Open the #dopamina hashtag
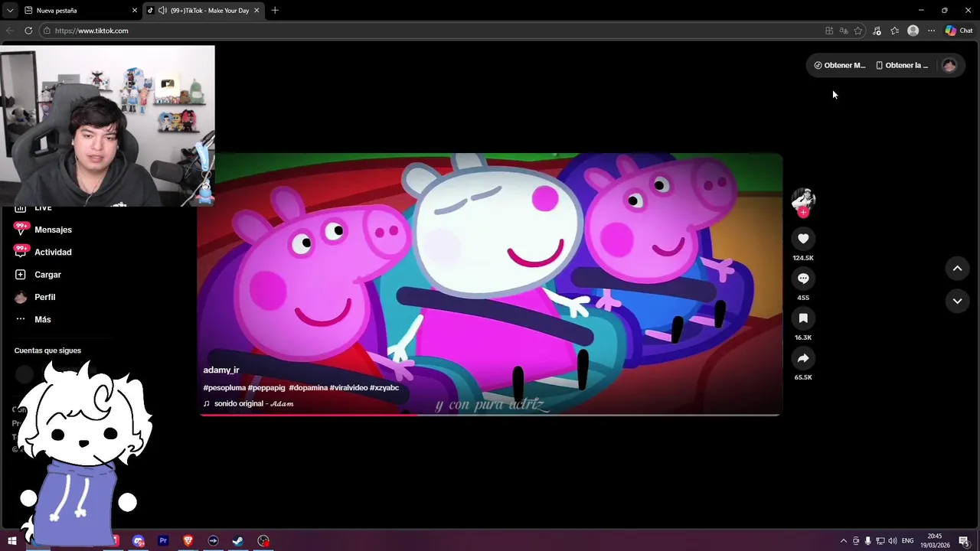This screenshot has width=980, height=551. tap(308, 388)
